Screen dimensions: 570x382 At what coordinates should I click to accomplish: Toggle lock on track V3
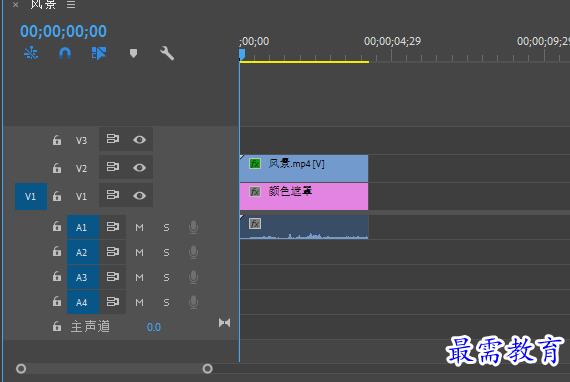(x=57, y=140)
